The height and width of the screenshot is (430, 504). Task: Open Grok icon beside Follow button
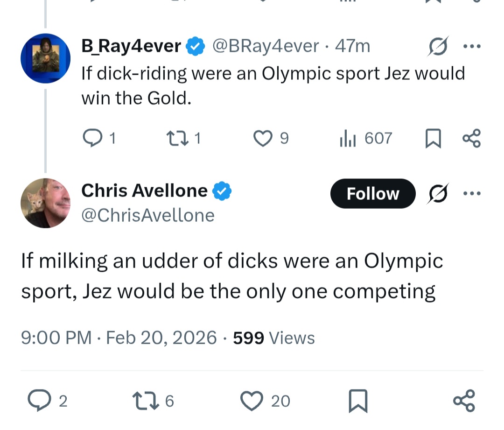[439, 193]
